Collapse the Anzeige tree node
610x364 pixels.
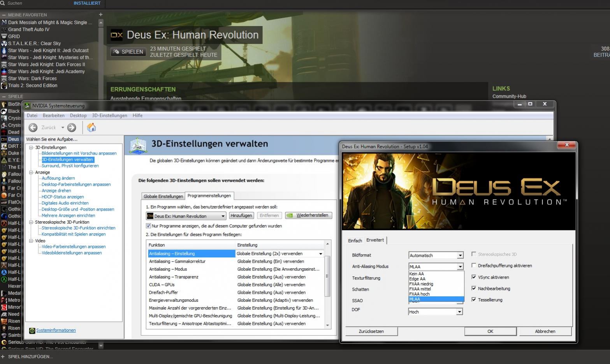(31, 172)
